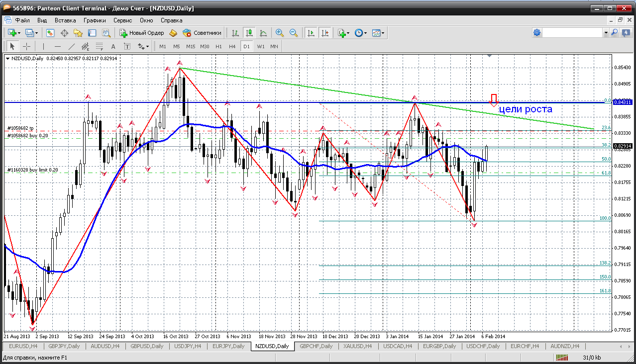Image resolution: width=636 pixels, height=364 pixels.
Task: Select the text label tool
Action: pyautogui.click(x=113, y=46)
